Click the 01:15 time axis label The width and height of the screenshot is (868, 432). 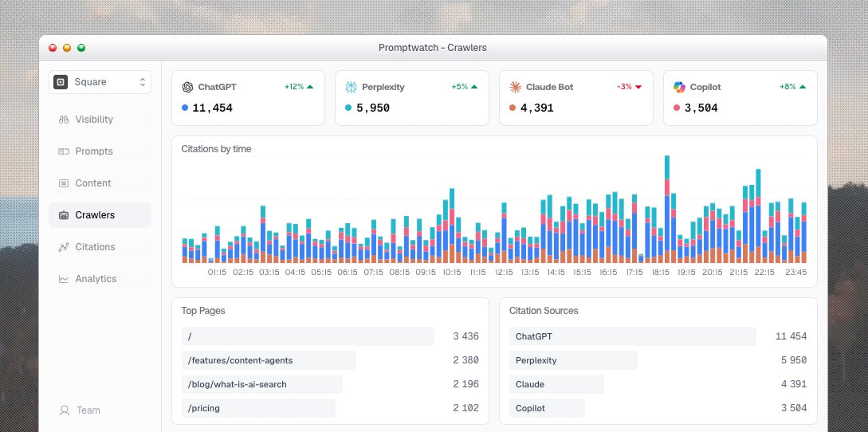pyautogui.click(x=217, y=273)
